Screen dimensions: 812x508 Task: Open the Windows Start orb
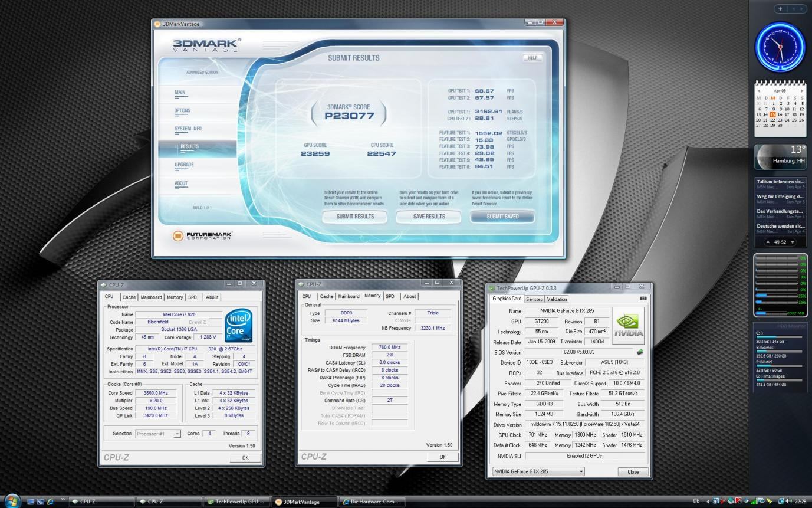[x=12, y=502]
